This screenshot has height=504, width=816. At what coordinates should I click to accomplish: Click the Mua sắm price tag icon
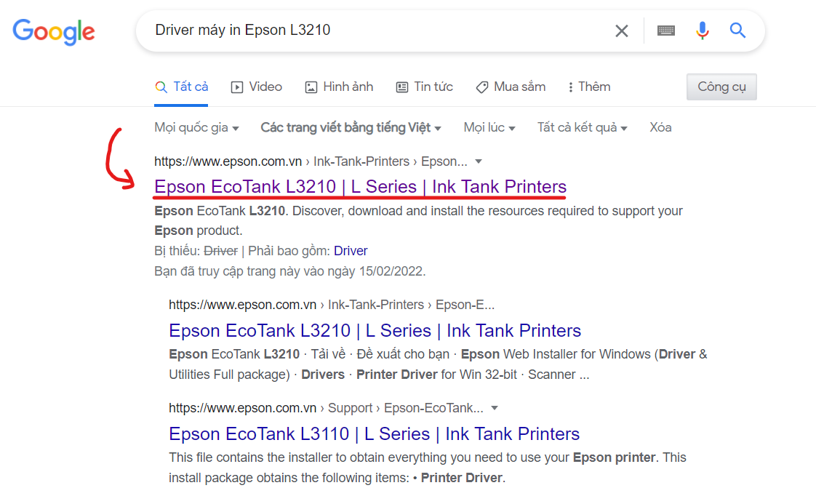pyautogui.click(x=482, y=87)
